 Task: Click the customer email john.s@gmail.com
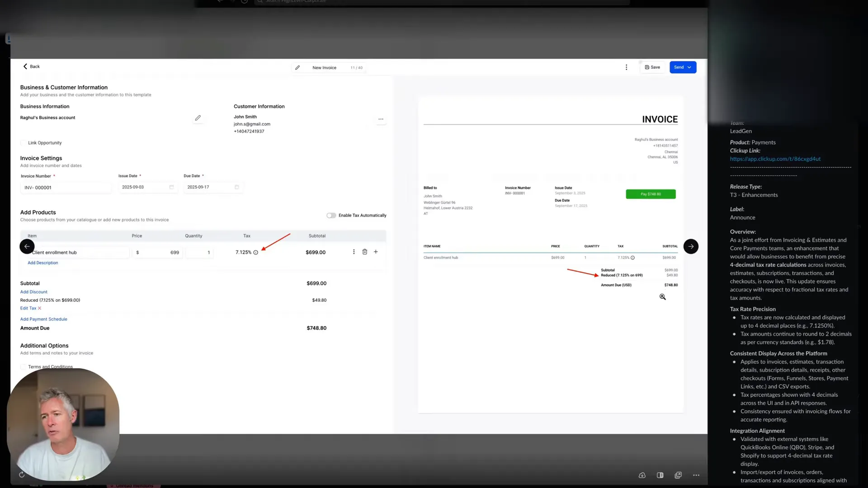(252, 124)
